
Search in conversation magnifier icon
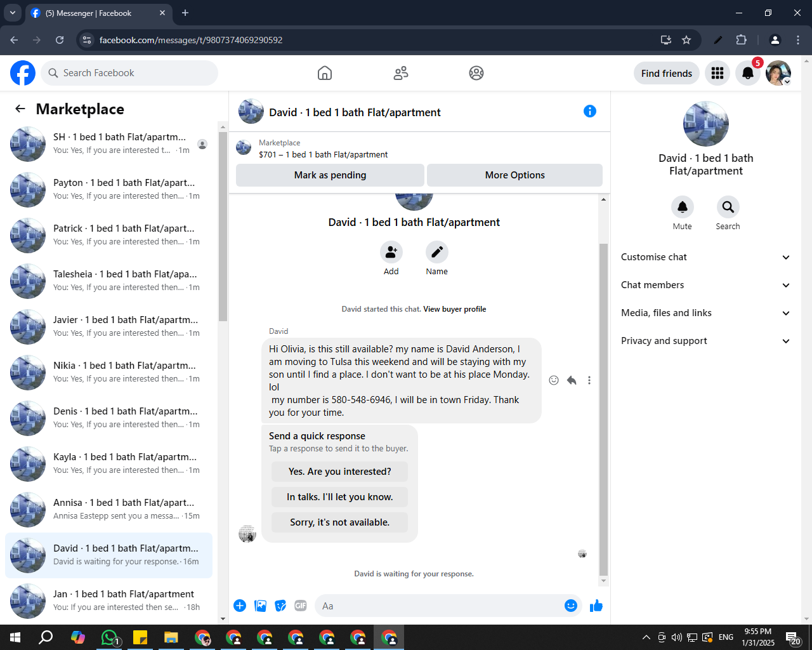click(x=728, y=207)
